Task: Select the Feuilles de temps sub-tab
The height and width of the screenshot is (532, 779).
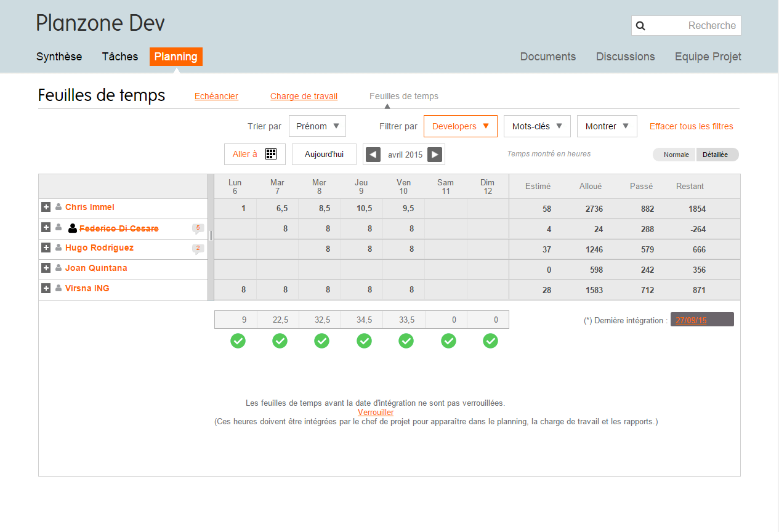Action: pos(404,96)
